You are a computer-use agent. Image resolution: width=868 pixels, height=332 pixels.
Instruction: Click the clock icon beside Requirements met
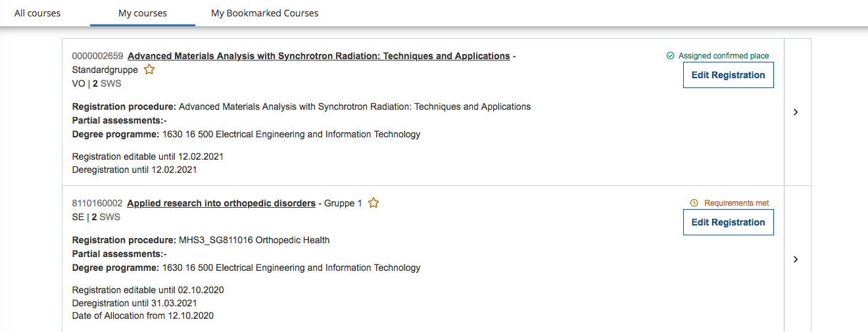(x=694, y=203)
